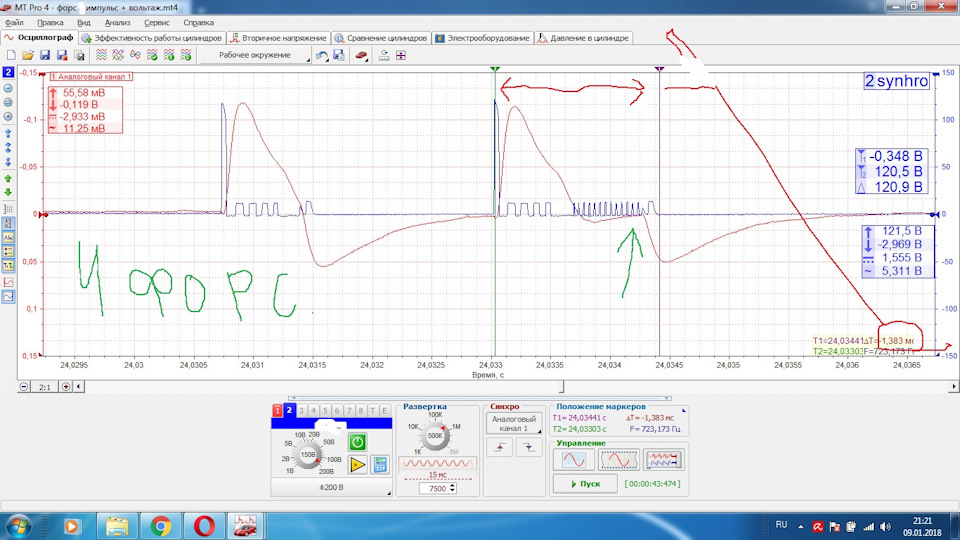Select falling edge sync trigger button
The width and height of the screenshot is (960, 540).
tap(528, 448)
